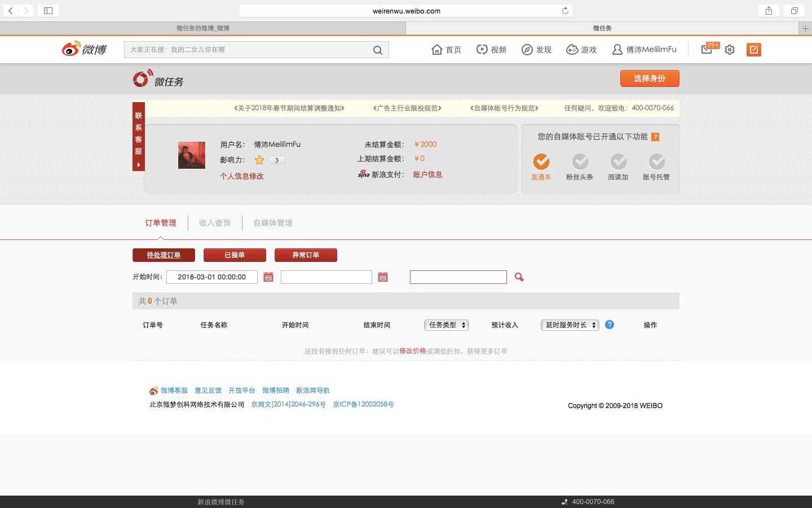Open 新浪网导航 footer link

click(313, 391)
